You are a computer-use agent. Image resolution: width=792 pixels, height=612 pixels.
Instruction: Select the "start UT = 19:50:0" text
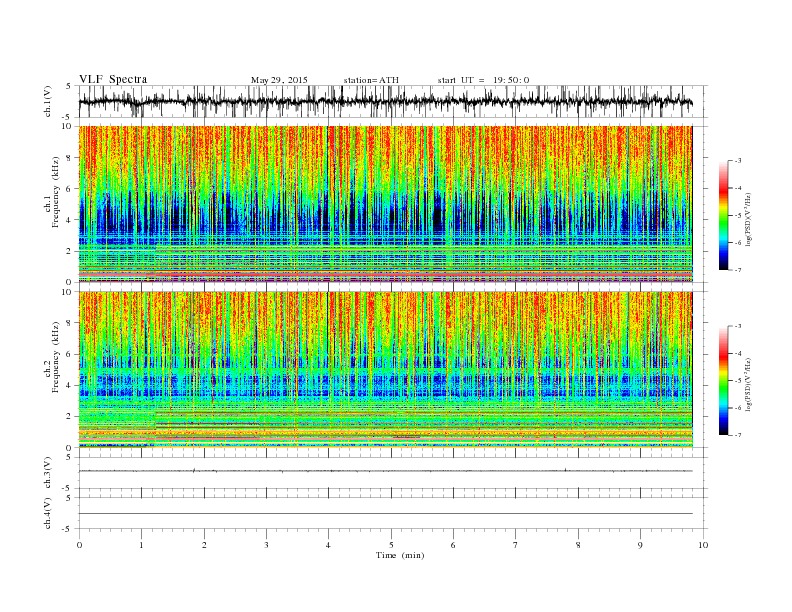(483, 80)
